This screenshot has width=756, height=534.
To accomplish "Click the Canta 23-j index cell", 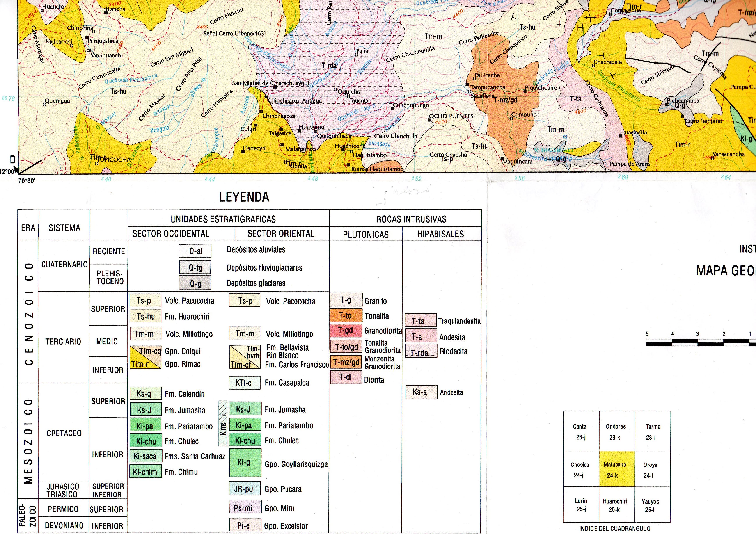I will click(581, 431).
